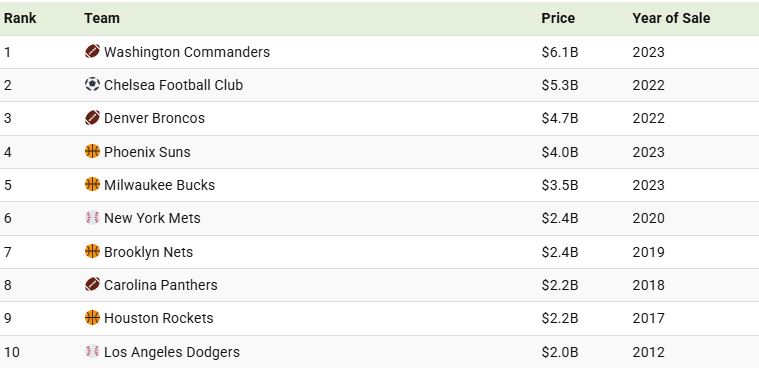The height and width of the screenshot is (376, 759).
Task: Select the Washington Commanders team name
Action: 187,52
